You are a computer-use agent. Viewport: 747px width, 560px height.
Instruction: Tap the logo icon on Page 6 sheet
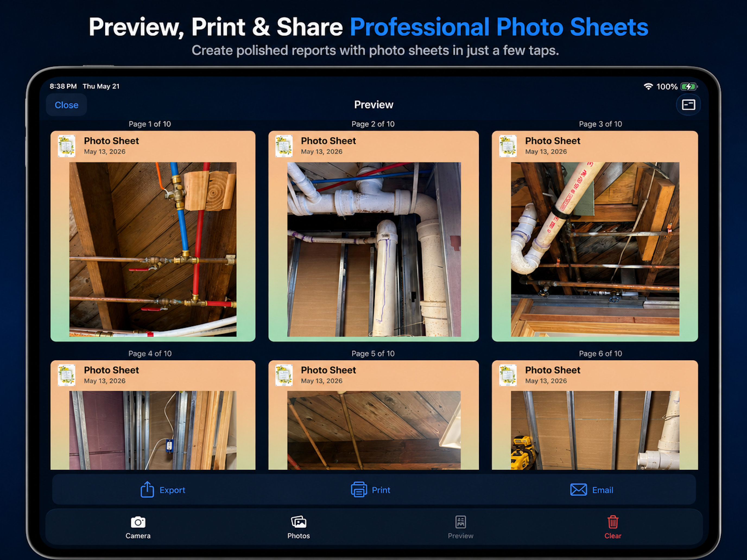coord(508,375)
